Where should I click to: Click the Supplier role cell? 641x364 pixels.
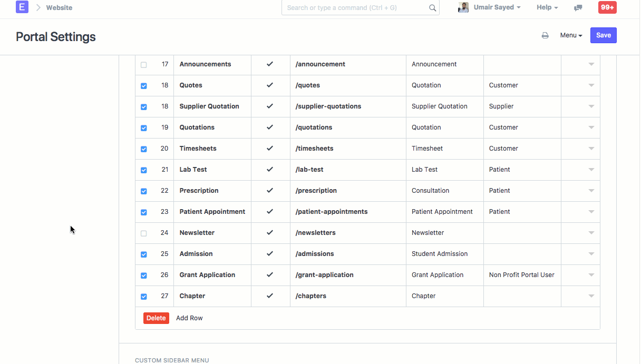tap(522, 106)
